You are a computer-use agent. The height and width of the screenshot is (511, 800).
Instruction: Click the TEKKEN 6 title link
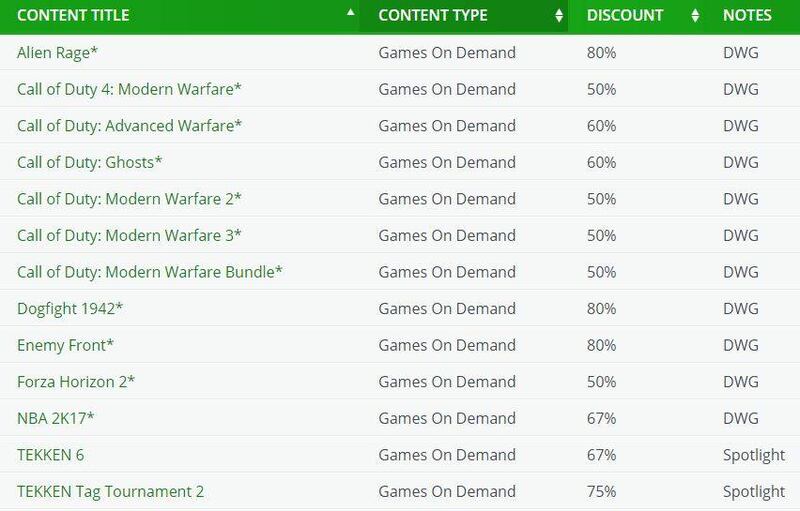tap(50, 455)
